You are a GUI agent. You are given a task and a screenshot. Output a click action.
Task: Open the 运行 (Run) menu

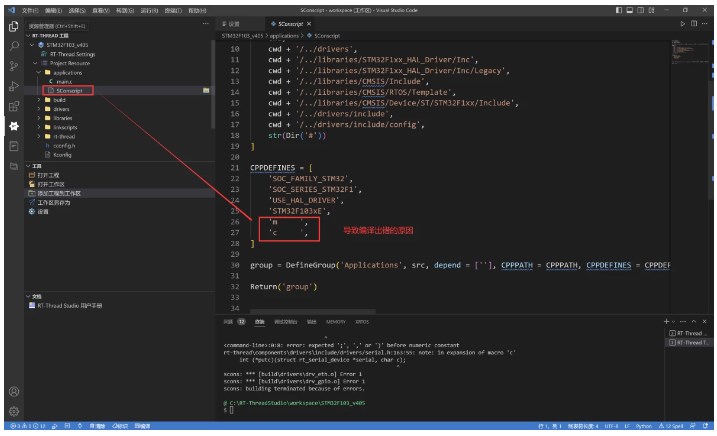[x=149, y=10]
